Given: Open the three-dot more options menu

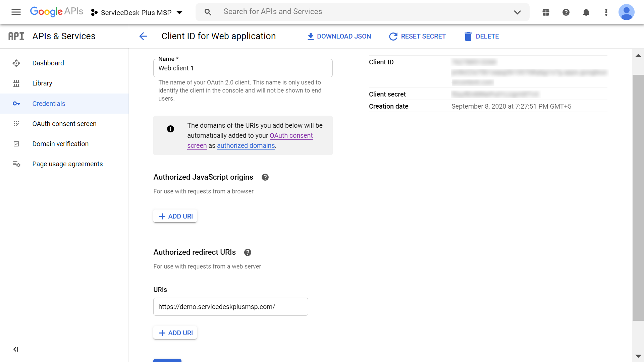Looking at the screenshot, I should coord(606,12).
